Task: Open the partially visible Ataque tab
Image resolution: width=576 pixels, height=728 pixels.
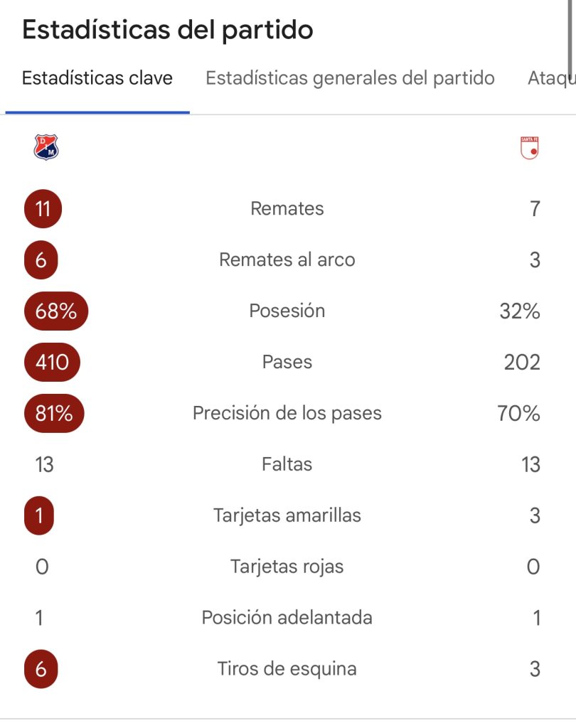Action: coord(551,78)
